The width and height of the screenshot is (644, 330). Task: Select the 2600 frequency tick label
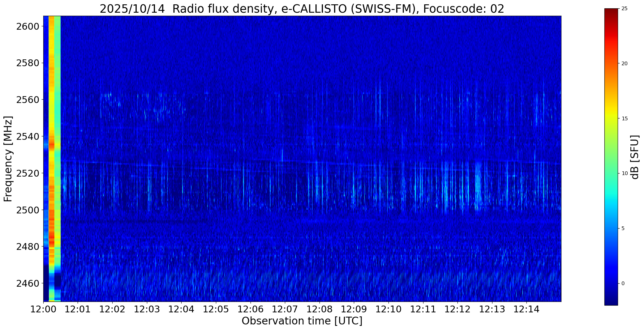(x=28, y=26)
